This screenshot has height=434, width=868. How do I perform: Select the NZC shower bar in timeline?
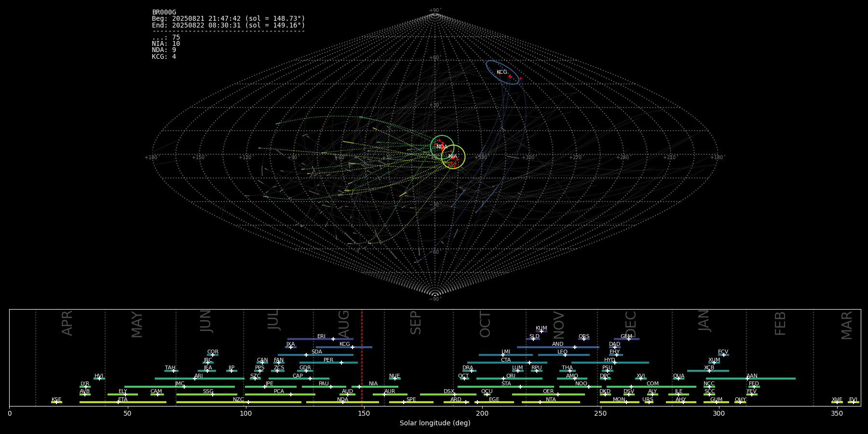[x=239, y=402]
